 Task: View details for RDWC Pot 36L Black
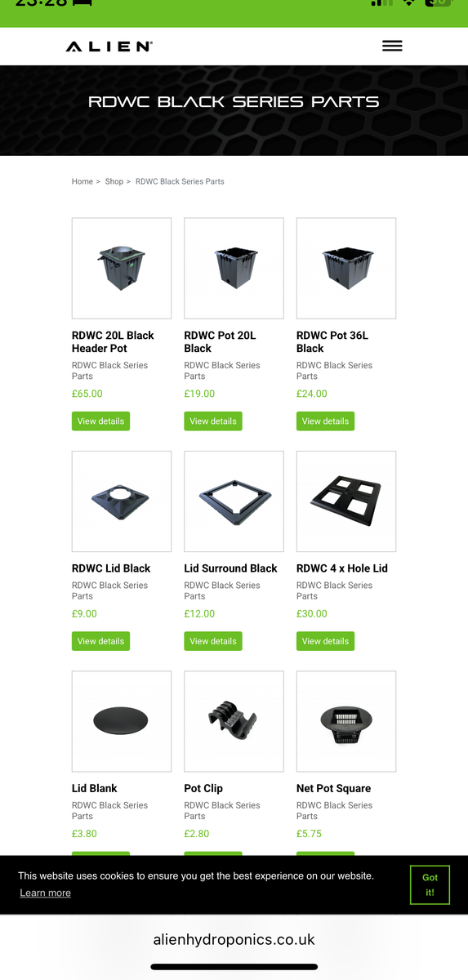325,421
